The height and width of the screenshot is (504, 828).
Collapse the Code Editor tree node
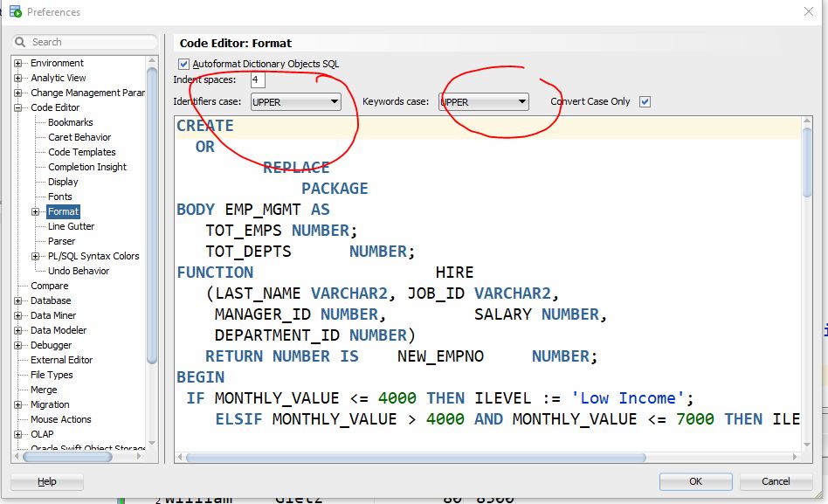[18, 107]
